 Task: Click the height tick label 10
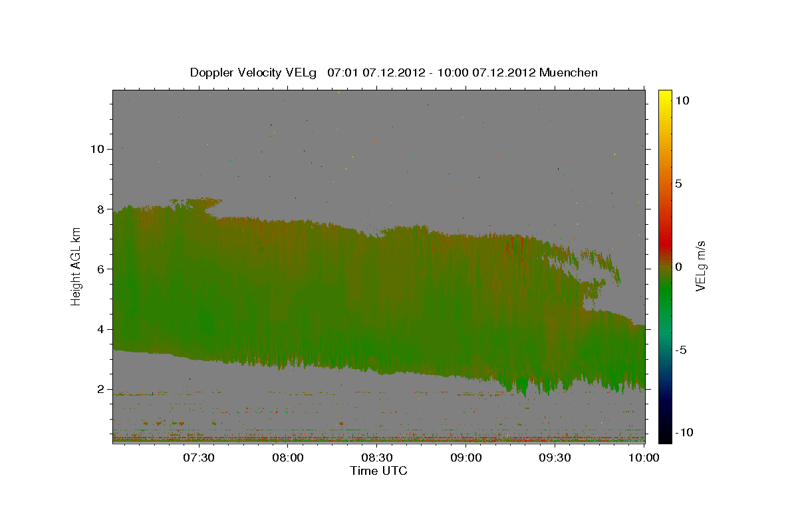96,149
